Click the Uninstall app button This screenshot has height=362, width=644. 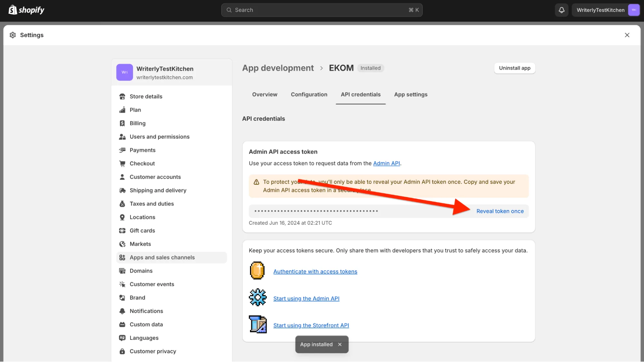click(514, 68)
